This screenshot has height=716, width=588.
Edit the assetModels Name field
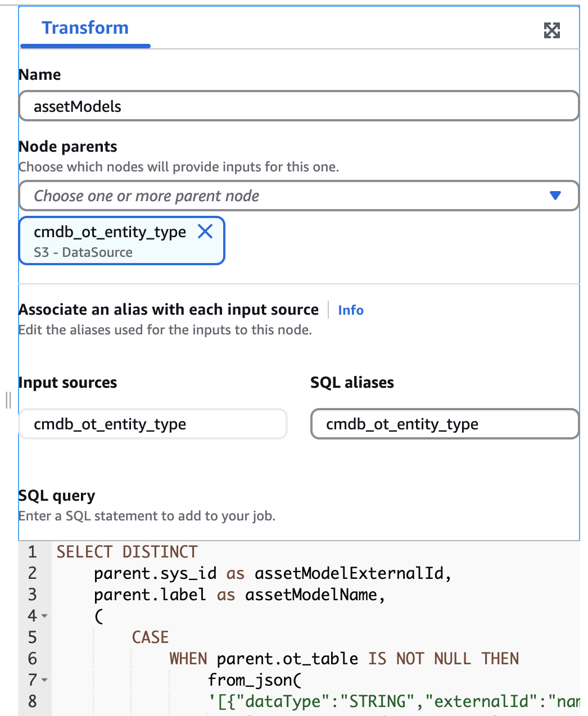pyautogui.click(x=299, y=106)
